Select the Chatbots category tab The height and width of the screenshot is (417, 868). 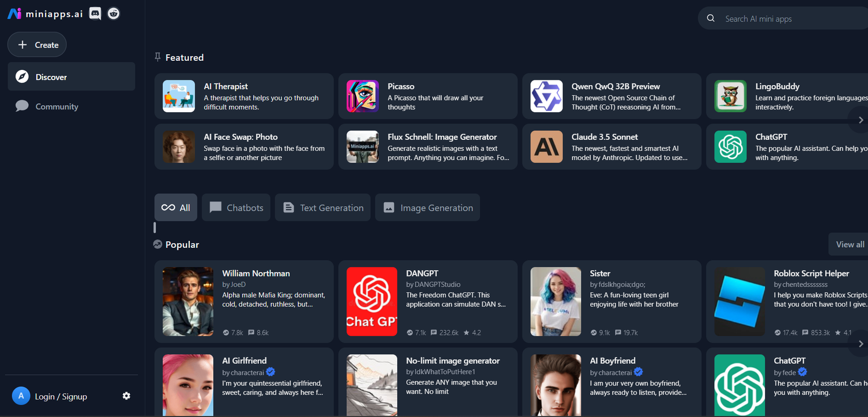(236, 208)
